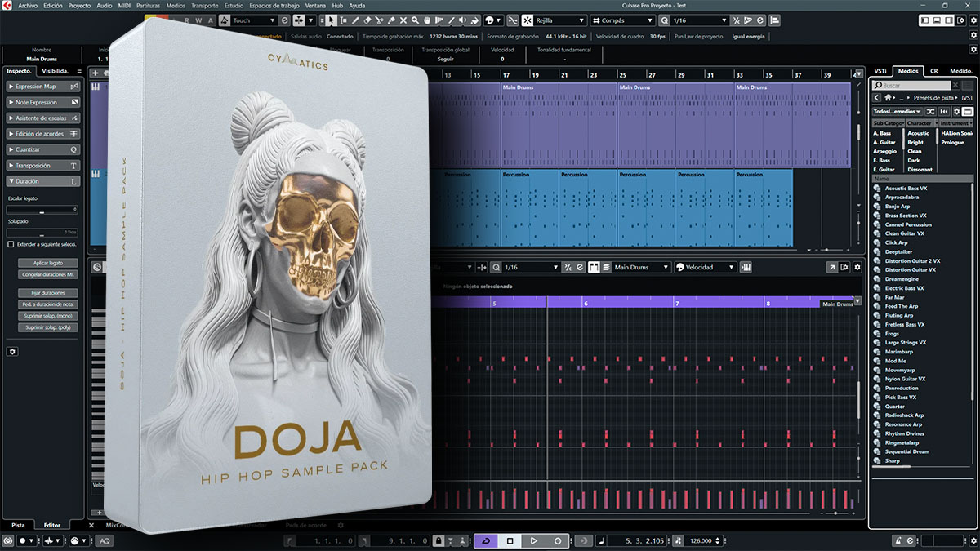Toggle the R read automation button

click(x=187, y=20)
